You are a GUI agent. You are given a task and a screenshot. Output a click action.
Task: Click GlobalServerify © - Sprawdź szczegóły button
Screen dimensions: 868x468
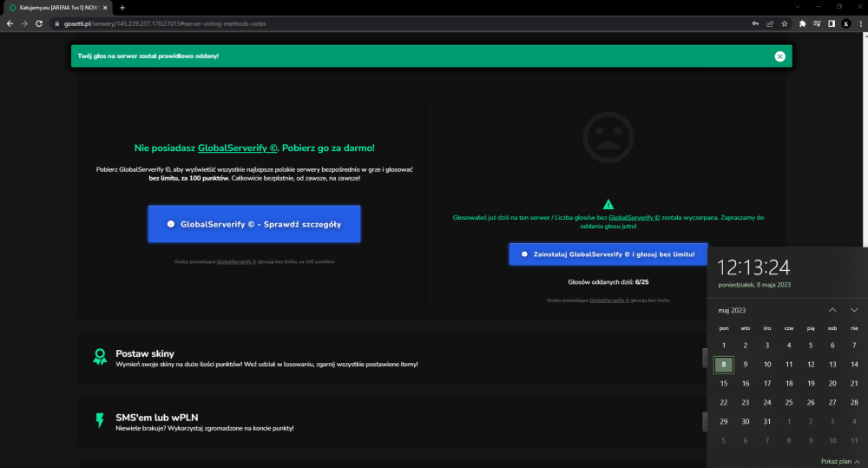(x=254, y=224)
